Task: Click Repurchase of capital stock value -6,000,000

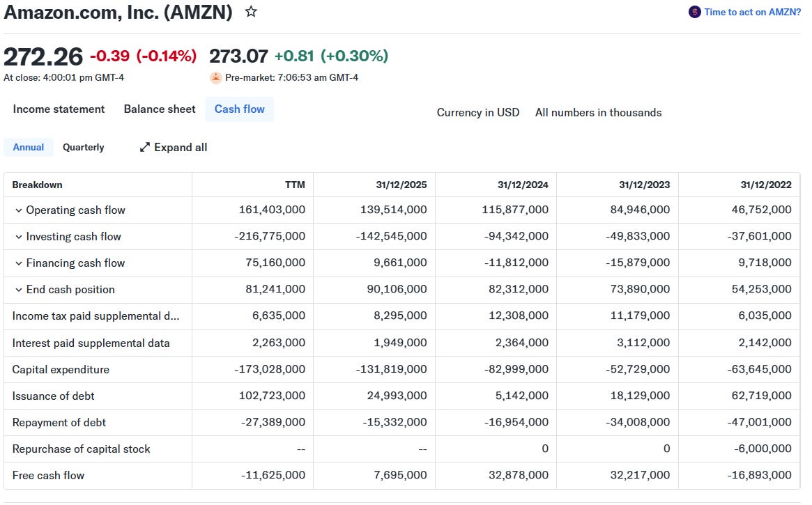Action: click(x=763, y=448)
